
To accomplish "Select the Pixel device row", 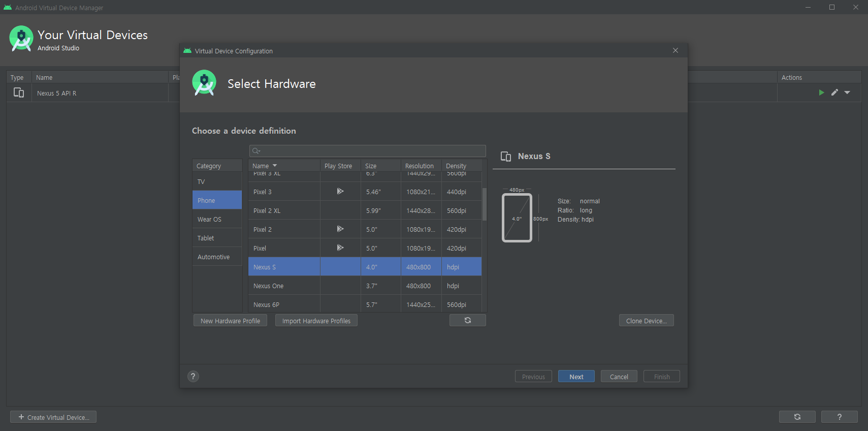I will (x=365, y=248).
